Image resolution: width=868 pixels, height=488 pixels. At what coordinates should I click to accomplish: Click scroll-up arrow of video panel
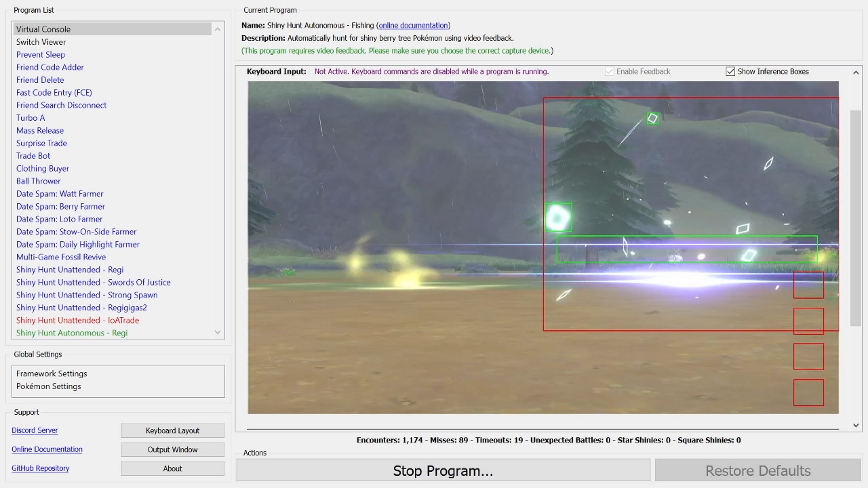coord(855,72)
